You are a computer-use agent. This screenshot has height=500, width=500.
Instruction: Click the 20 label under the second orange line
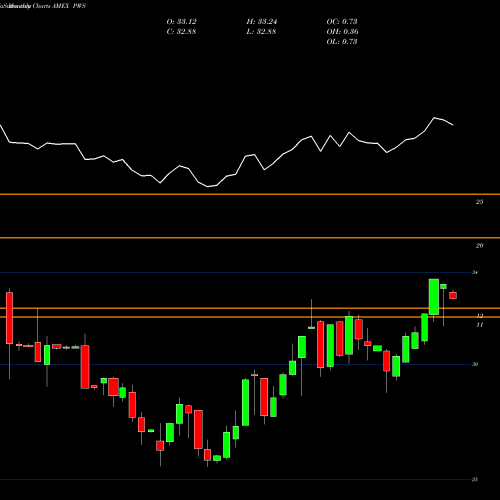click(x=479, y=246)
